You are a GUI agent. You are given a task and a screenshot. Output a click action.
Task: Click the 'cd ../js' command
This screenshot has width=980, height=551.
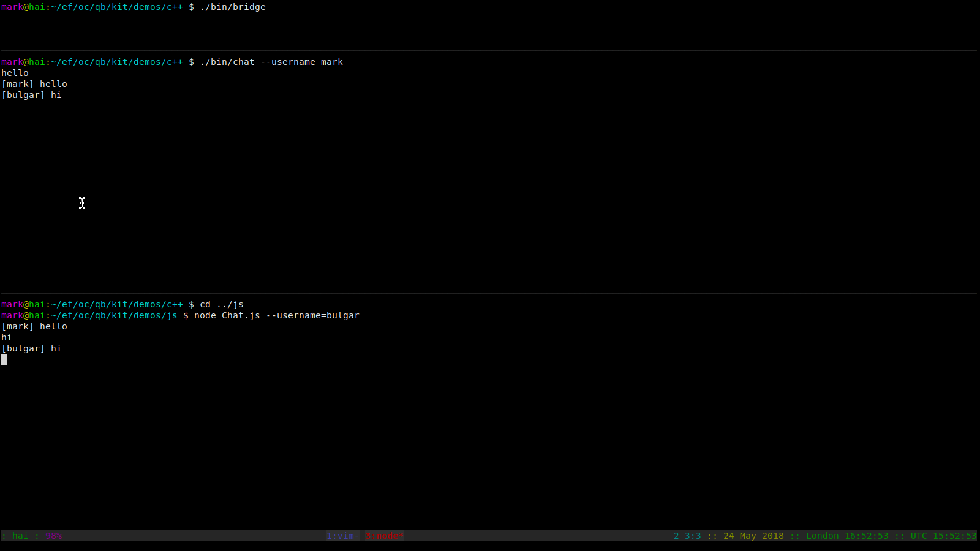point(222,304)
